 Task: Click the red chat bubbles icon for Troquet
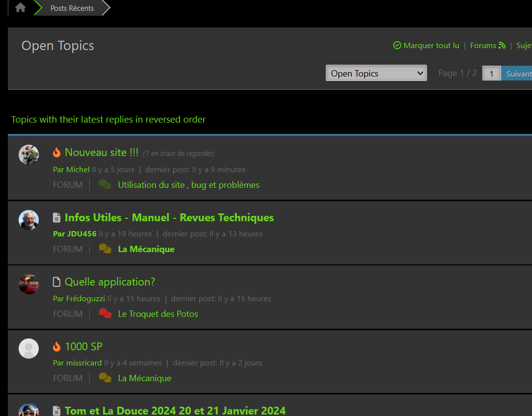105,313
